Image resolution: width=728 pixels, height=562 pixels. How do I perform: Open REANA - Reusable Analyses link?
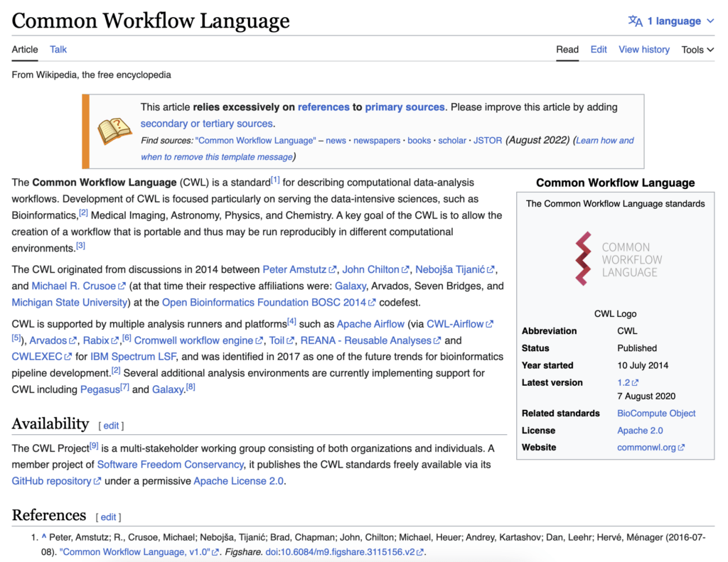370,340
